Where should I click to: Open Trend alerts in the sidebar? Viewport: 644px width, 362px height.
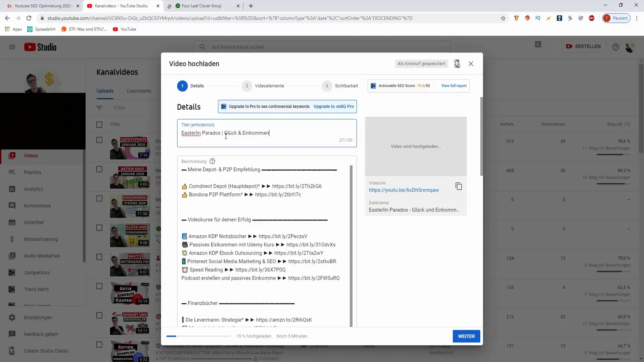pos(37,289)
